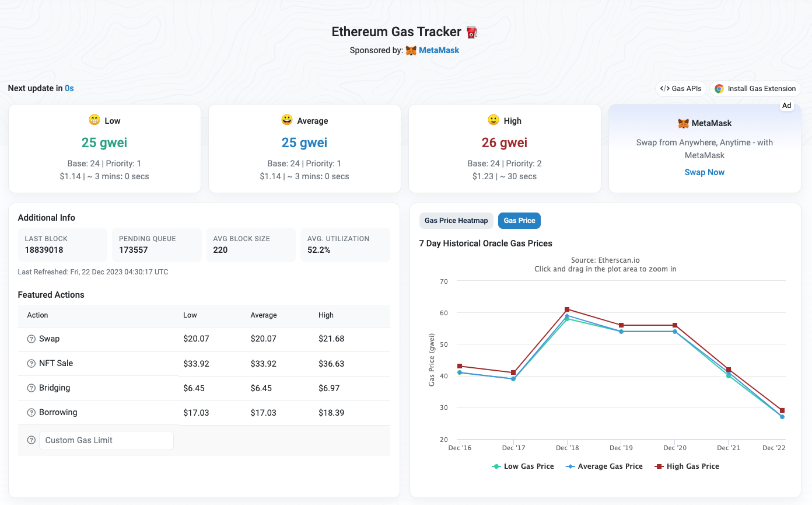This screenshot has height=505, width=812.
Task: Open the MetaMask sponsor link
Action: click(439, 50)
